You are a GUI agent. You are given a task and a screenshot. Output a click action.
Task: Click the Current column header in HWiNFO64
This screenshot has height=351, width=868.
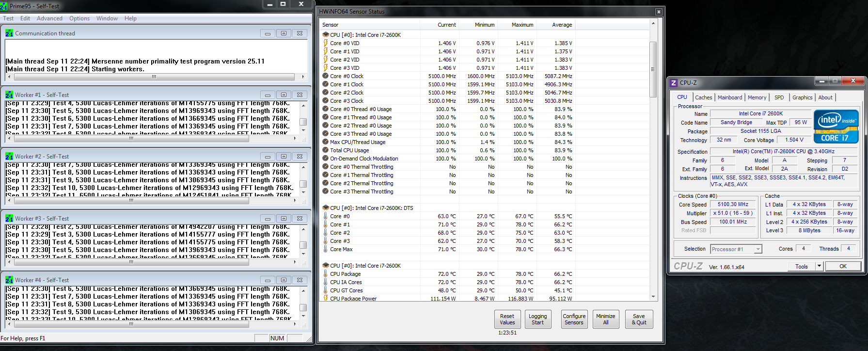pyautogui.click(x=439, y=25)
